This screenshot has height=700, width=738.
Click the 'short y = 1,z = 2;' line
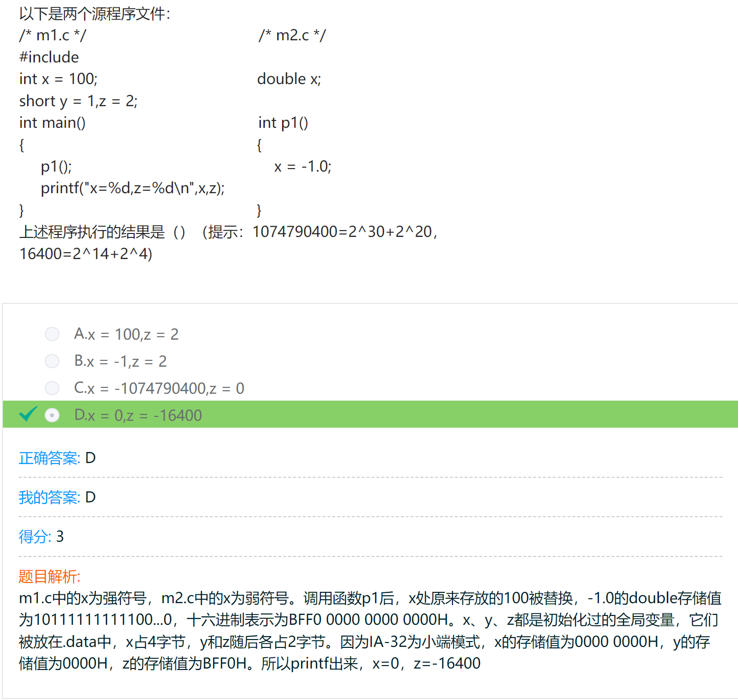click(79, 101)
